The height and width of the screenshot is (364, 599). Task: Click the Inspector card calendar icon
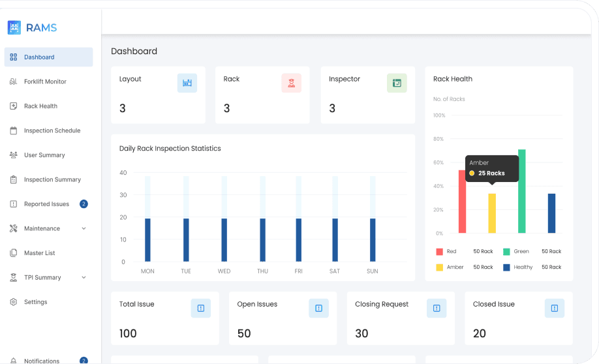pos(397,83)
